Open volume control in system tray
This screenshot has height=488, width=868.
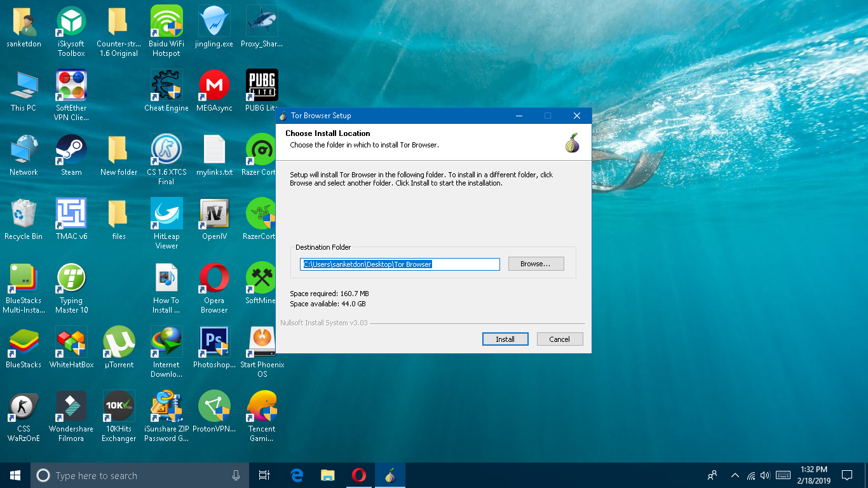coord(764,475)
